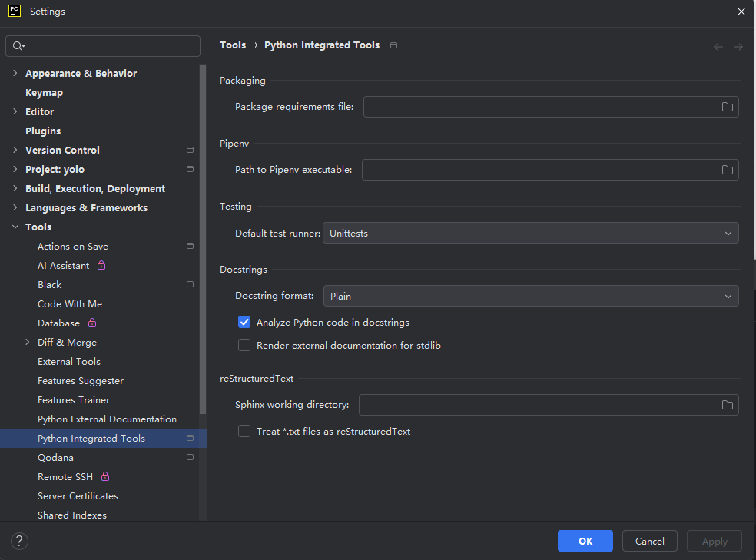Enable Treat *.txt files as reStructuredText

(x=244, y=431)
